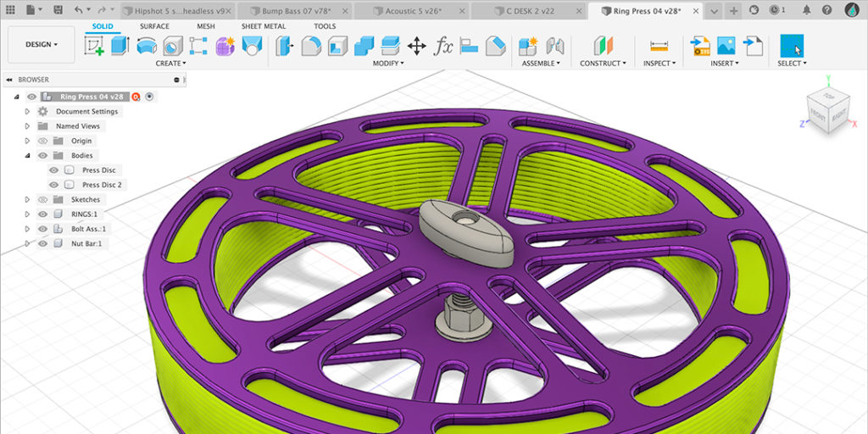The width and height of the screenshot is (868, 434).
Task: Open the File menu document icon
Action: click(31, 10)
